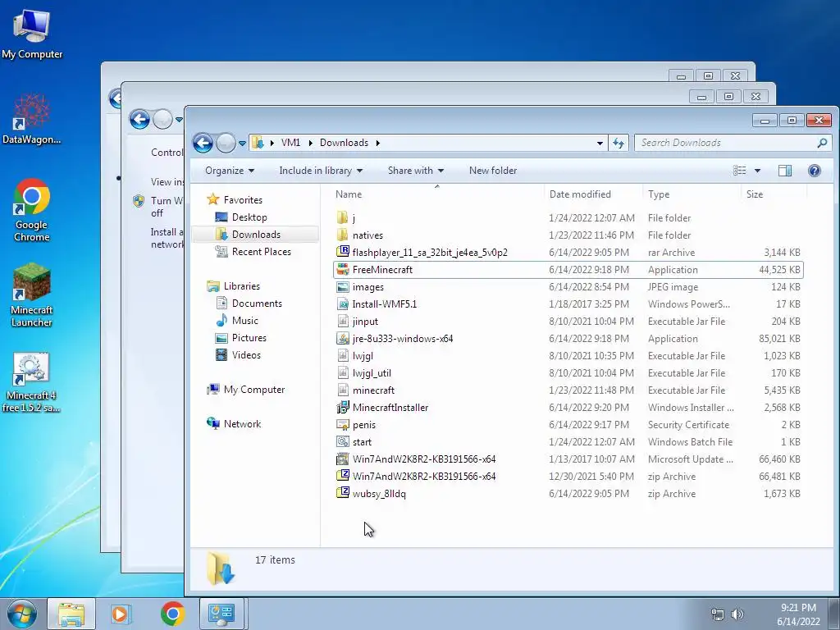Open My Computer desktop icon
This screenshot has height=630, width=840.
[32, 34]
